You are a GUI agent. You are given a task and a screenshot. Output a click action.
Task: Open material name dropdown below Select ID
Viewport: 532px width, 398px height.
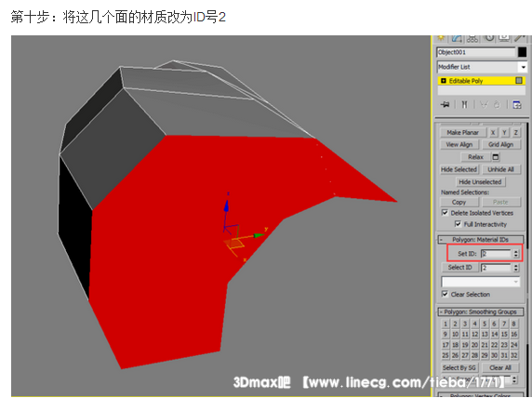coord(481,282)
